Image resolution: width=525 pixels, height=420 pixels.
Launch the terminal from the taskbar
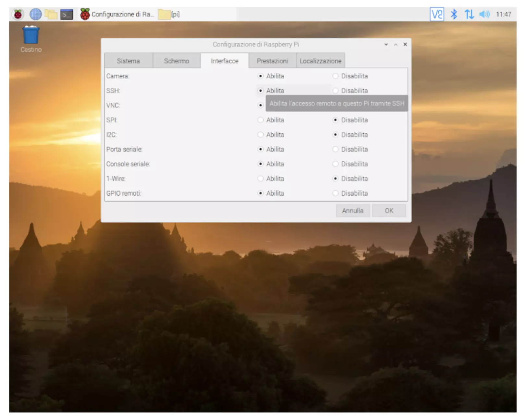(x=67, y=15)
